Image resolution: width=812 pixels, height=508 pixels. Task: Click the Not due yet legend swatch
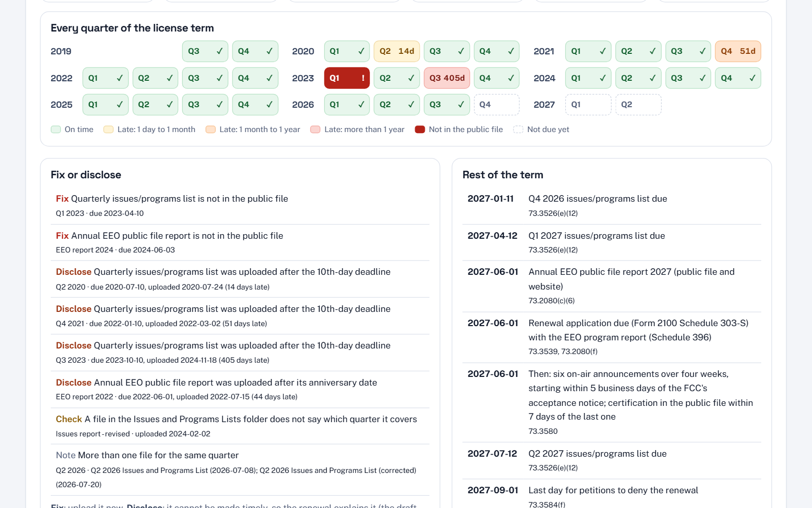coord(518,130)
